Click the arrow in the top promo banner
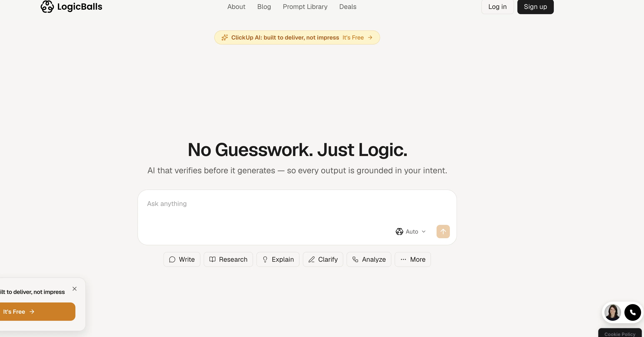The height and width of the screenshot is (337, 644). (370, 37)
